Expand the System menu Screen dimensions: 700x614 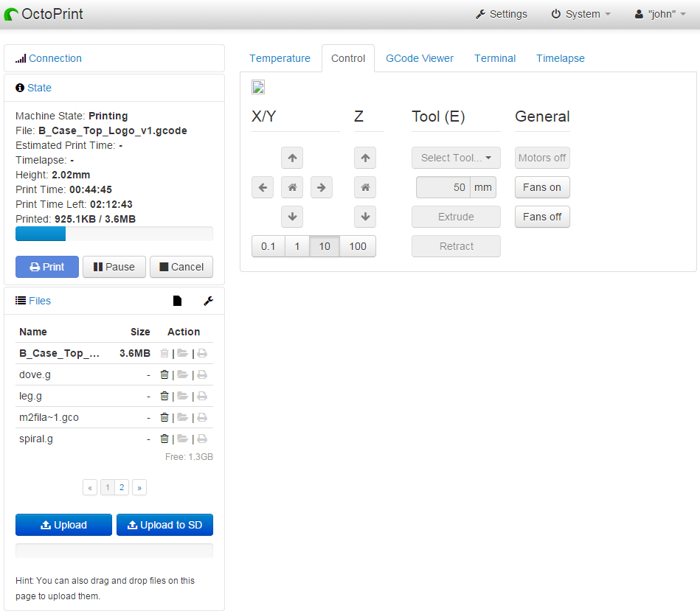581,14
